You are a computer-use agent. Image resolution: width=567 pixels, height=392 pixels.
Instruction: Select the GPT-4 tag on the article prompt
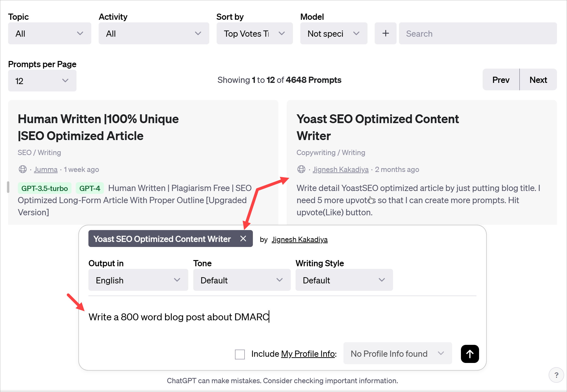tap(90, 188)
